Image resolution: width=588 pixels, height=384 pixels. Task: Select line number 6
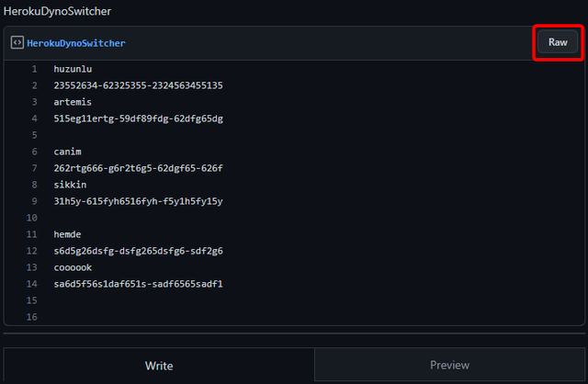coord(34,152)
